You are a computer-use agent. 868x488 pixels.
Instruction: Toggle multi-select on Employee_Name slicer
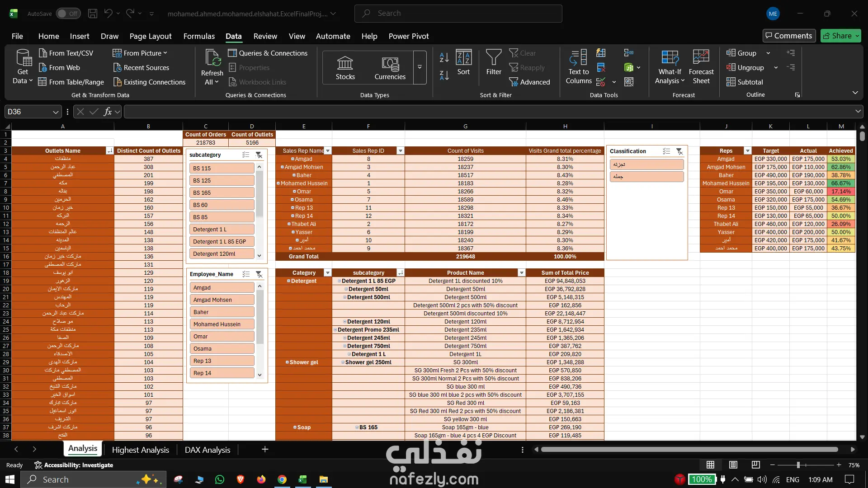[x=246, y=274]
